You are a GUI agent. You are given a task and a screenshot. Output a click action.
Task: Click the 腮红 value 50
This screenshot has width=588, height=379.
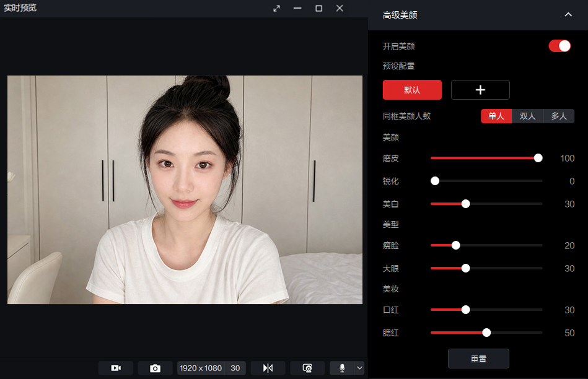(569, 333)
